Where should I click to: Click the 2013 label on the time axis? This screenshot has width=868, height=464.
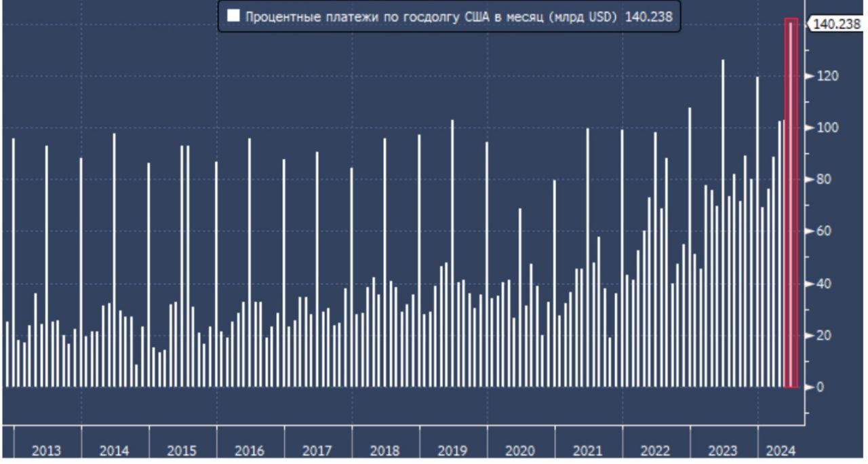point(46,451)
